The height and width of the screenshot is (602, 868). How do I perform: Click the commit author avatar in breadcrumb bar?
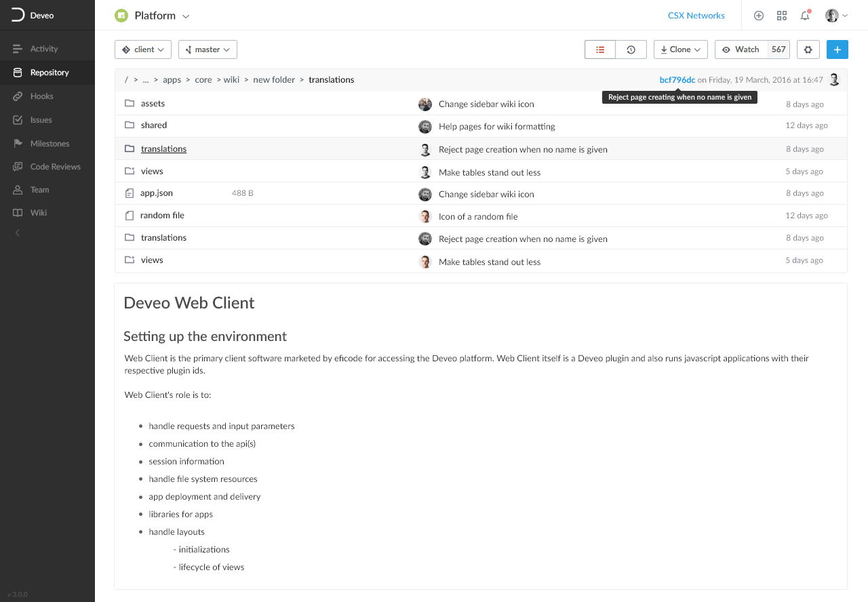834,79
